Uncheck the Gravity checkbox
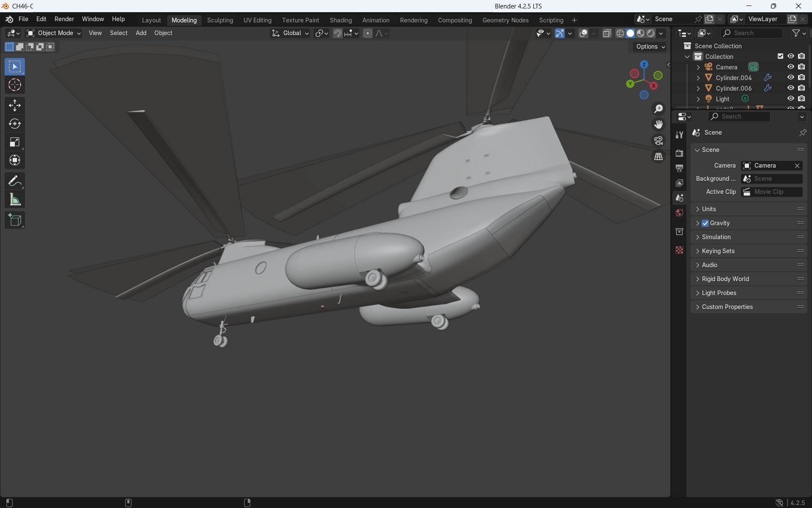Image resolution: width=812 pixels, height=508 pixels. pyautogui.click(x=705, y=223)
